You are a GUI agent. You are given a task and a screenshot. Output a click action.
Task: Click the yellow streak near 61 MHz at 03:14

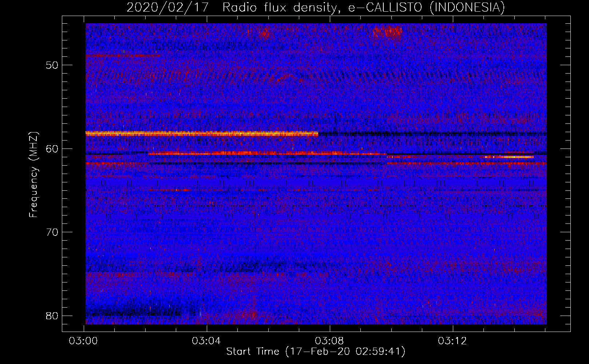tap(509, 157)
